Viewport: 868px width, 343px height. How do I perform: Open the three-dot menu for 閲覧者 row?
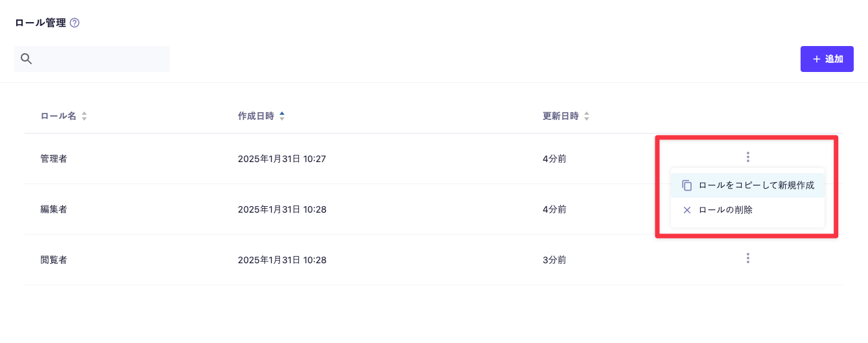[747, 259]
